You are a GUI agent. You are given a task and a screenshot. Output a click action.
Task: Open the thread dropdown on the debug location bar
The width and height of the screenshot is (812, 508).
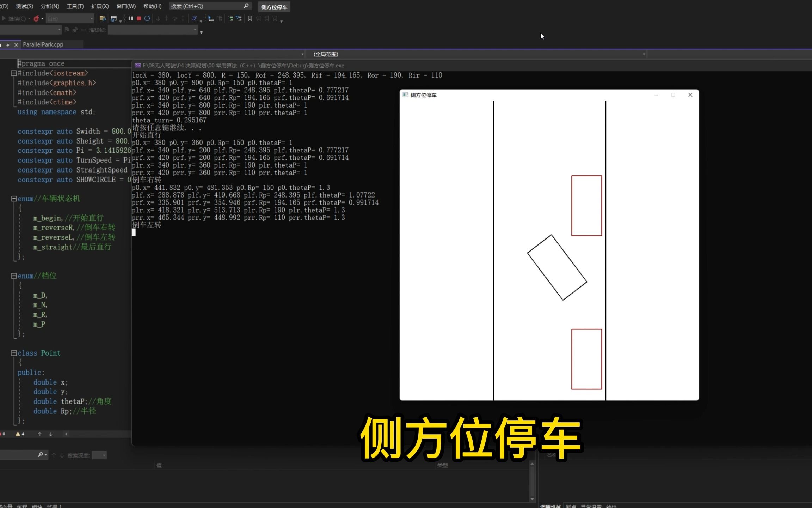click(x=31, y=30)
